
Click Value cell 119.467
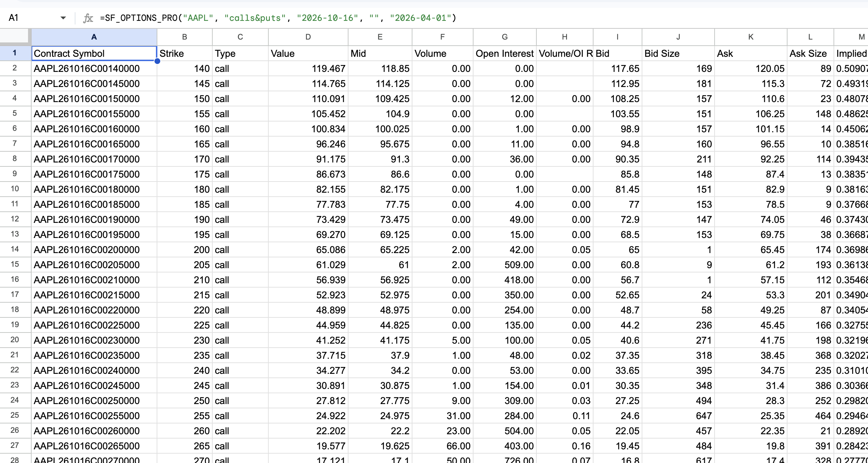pos(308,69)
